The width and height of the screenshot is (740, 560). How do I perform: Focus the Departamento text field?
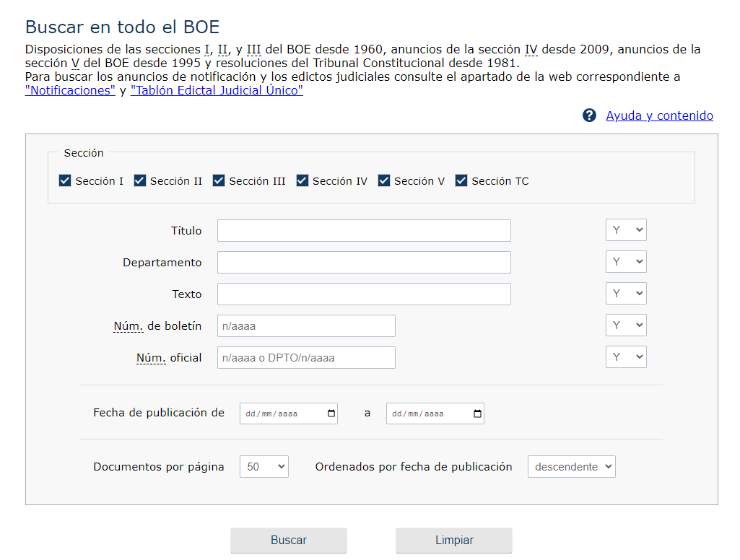point(364,262)
